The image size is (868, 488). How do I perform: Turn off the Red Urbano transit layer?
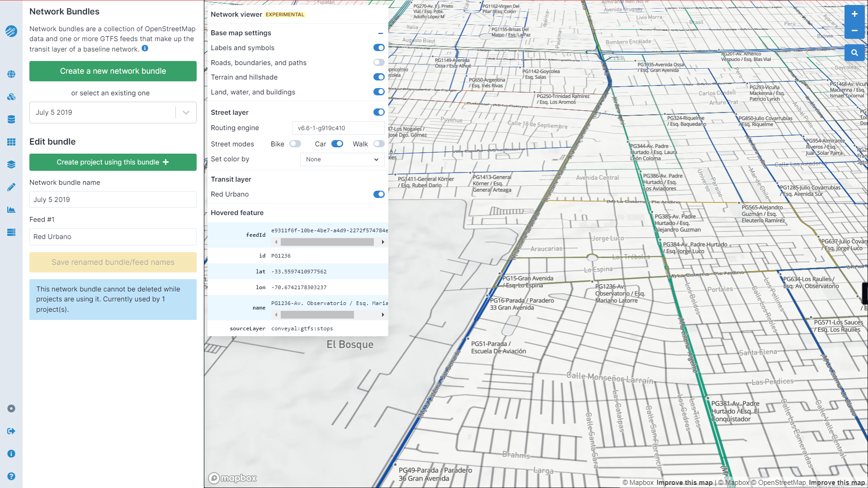pyautogui.click(x=379, y=194)
